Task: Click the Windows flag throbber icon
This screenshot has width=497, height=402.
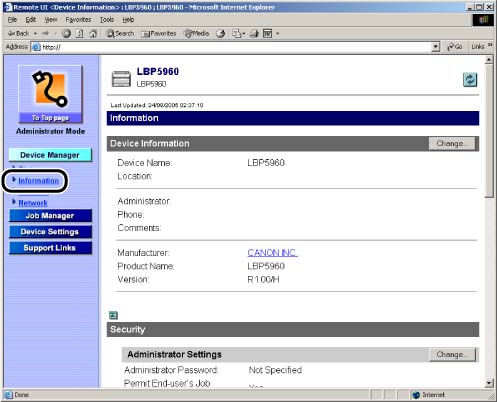Action: click(x=483, y=20)
